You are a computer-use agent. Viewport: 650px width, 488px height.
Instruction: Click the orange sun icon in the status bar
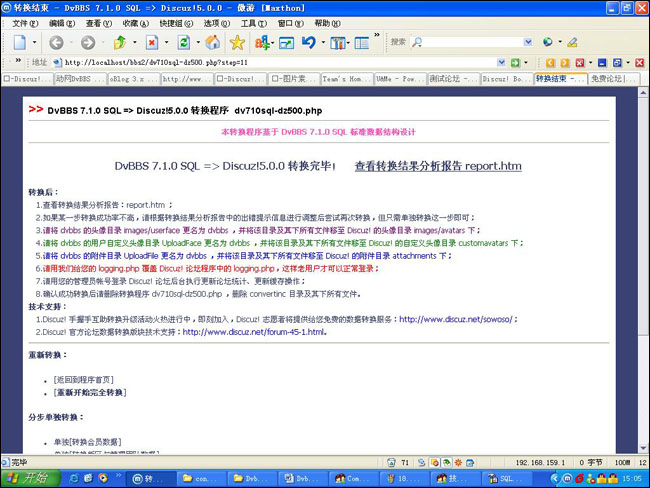tap(458, 462)
